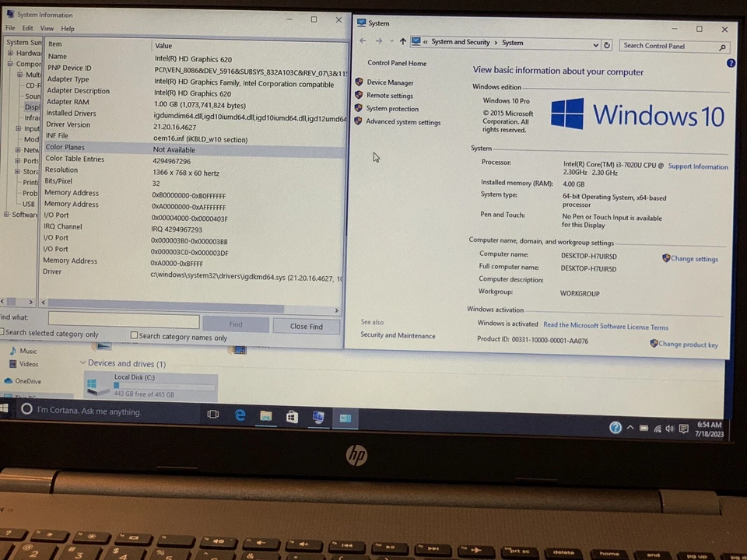Open the Change settings link
Viewport: 747px width, 560px height.
click(x=693, y=258)
